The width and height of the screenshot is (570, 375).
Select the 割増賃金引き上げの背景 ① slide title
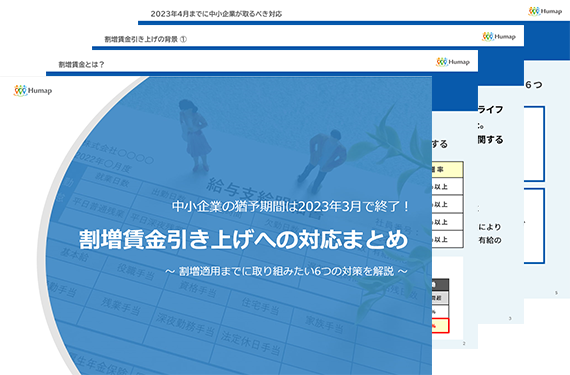point(145,39)
